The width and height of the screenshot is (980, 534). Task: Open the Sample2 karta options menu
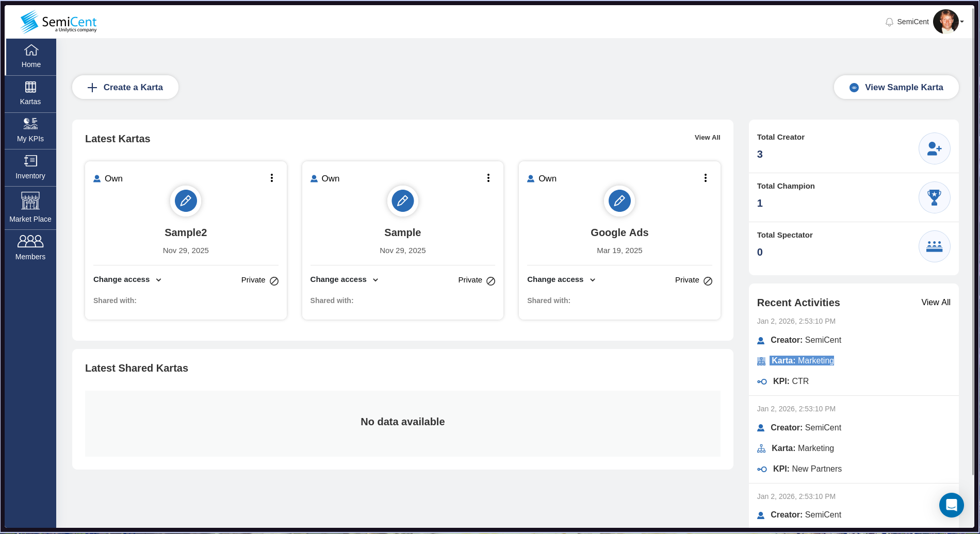[x=272, y=177]
